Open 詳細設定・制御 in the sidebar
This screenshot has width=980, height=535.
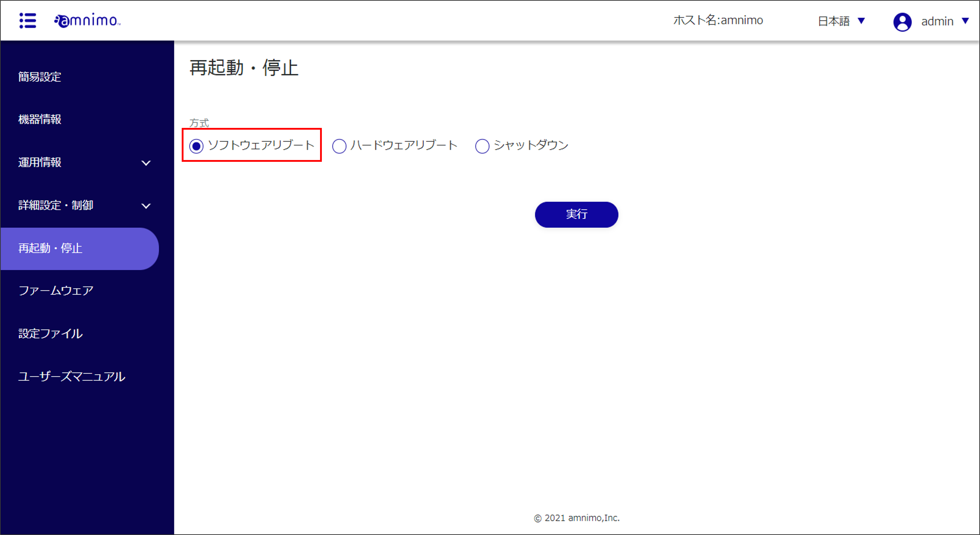tap(56, 205)
